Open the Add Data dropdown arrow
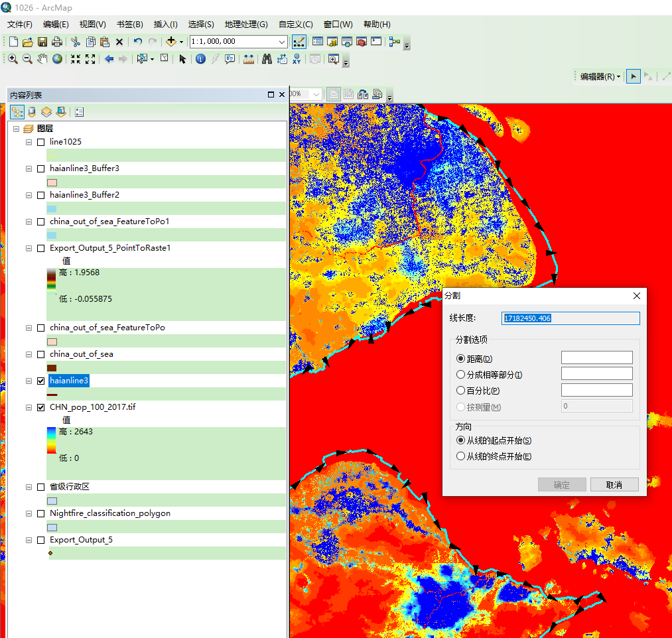Viewport: 672px width, 638px height. click(181, 42)
